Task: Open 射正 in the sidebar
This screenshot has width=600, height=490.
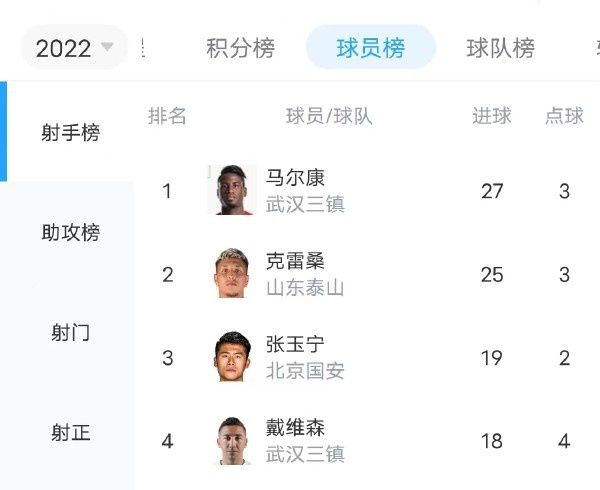Action: tap(70, 432)
